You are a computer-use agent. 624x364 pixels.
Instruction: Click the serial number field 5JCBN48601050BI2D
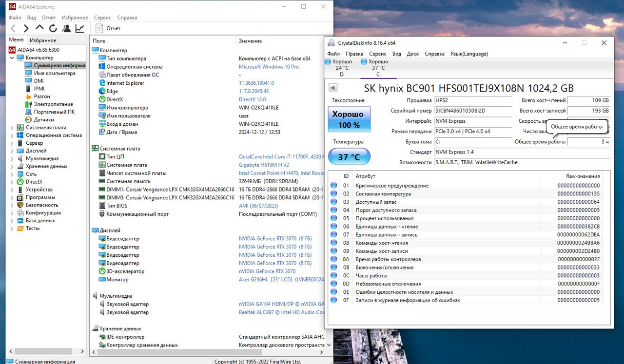pos(472,111)
